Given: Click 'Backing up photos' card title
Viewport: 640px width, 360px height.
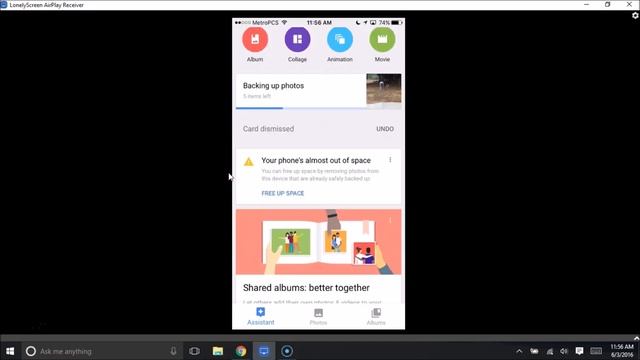Looking at the screenshot, I should [x=273, y=86].
